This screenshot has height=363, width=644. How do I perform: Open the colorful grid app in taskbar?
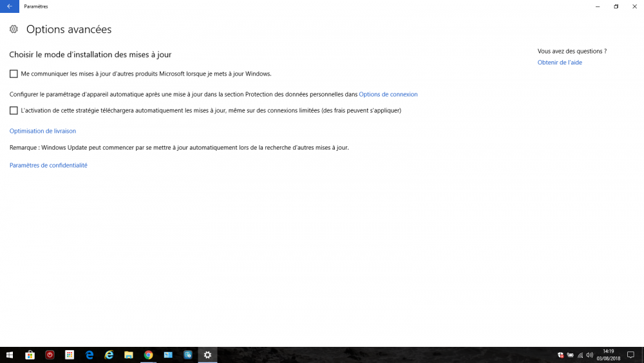point(70,355)
